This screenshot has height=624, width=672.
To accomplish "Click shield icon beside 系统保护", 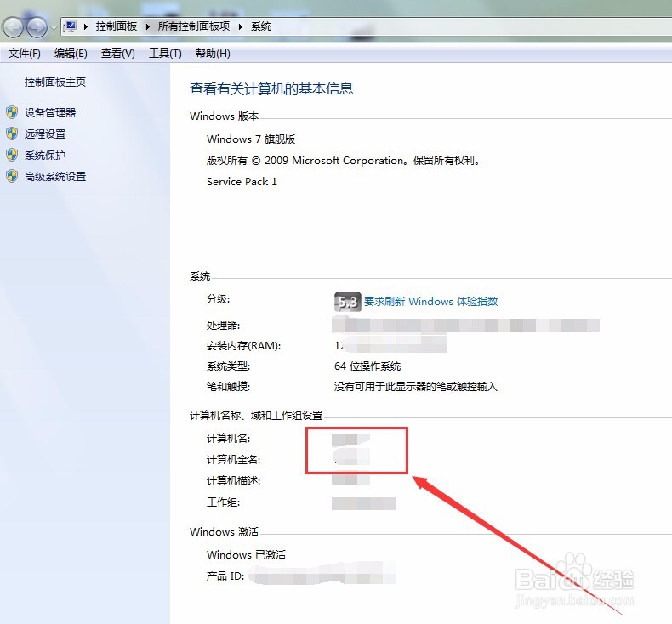I will (12, 155).
